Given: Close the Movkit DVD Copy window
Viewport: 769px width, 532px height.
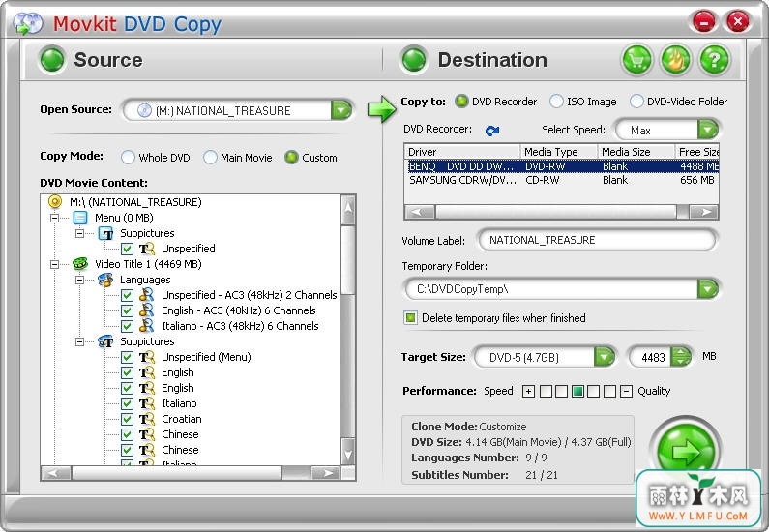Looking at the screenshot, I should (738, 22).
